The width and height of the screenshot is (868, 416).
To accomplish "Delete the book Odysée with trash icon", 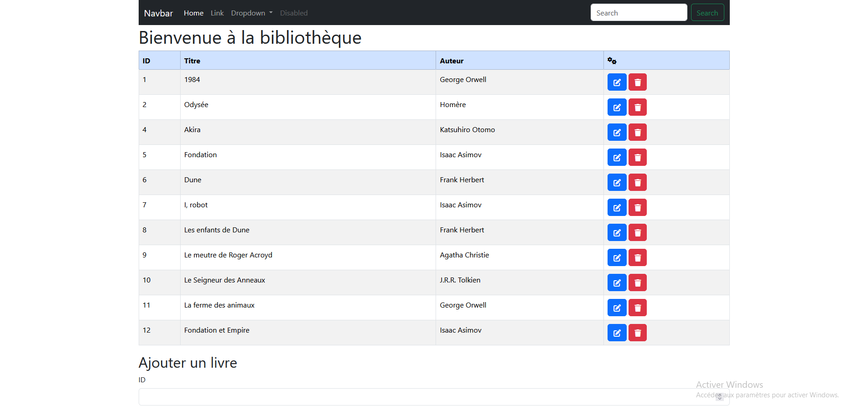I will pos(637,108).
